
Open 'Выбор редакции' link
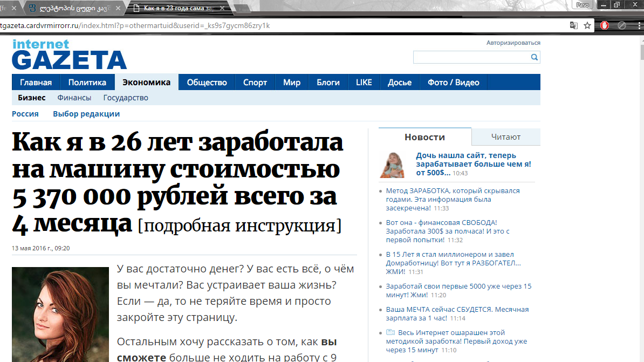(86, 114)
